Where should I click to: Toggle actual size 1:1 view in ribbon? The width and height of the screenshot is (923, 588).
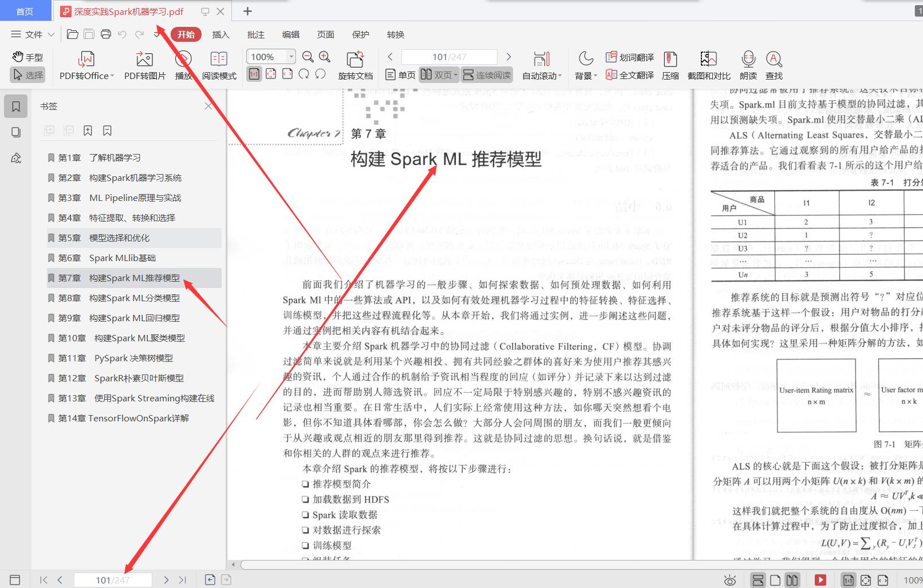(254, 74)
